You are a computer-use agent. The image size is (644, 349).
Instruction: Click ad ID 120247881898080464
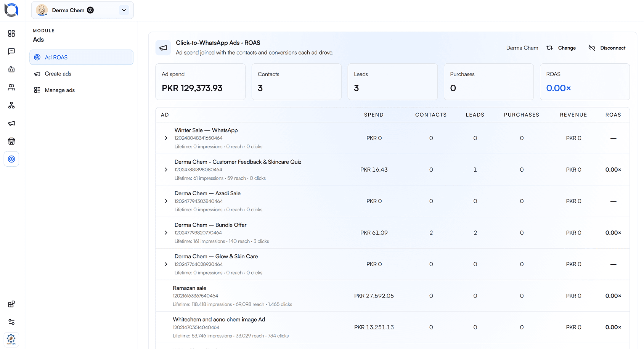[x=198, y=170]
